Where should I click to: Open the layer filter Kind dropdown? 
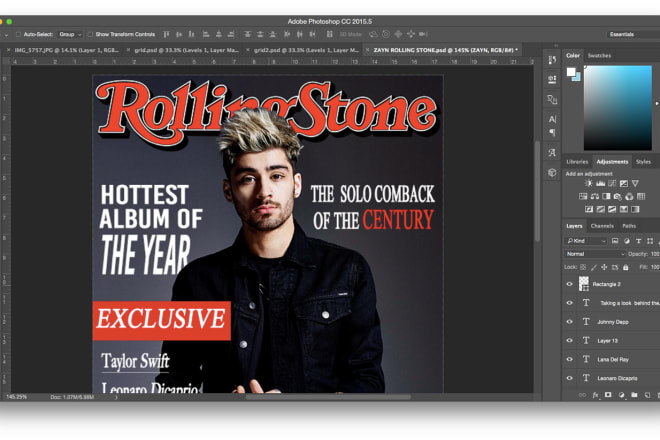pyautogui.click(x=585, y=241)
